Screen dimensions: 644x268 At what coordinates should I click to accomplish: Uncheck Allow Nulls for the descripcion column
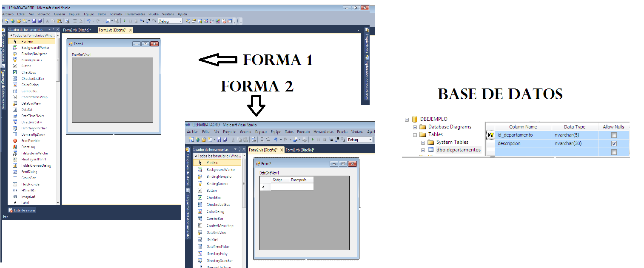(x=613, y=143)
